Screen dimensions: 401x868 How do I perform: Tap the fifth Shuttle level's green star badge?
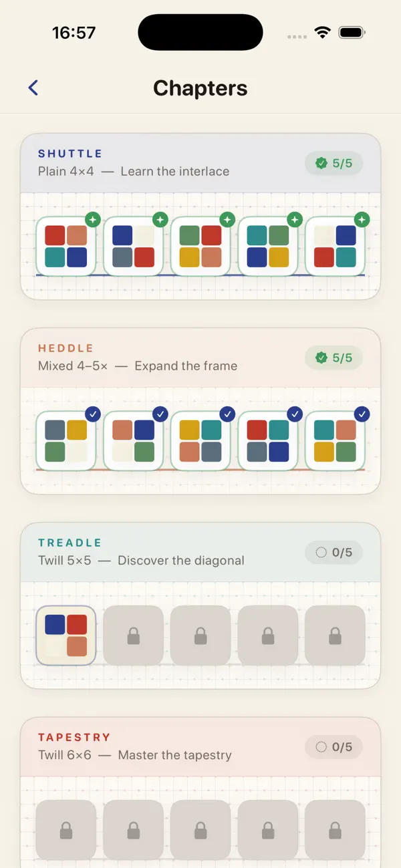362,219
